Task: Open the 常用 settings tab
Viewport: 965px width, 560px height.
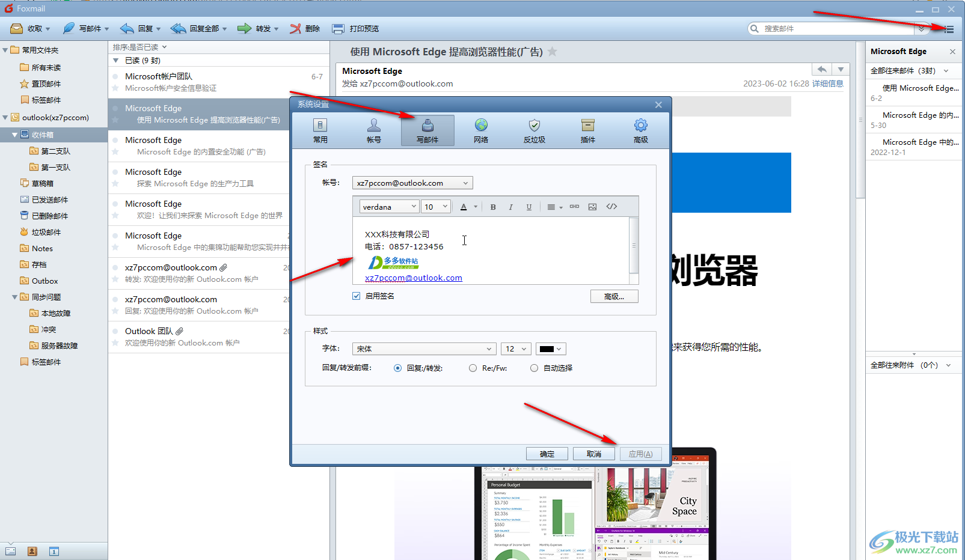Action: (x=320, y=130)
